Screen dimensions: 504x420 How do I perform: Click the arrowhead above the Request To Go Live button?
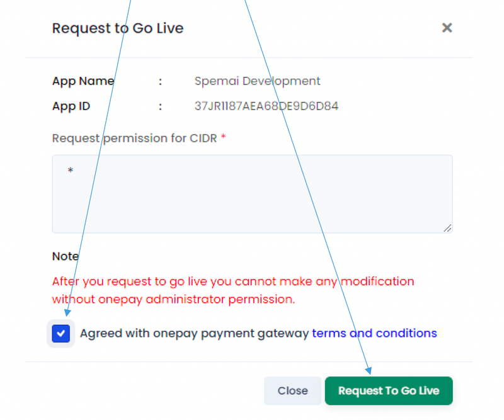pyautogui.click(x=369, y=370)
